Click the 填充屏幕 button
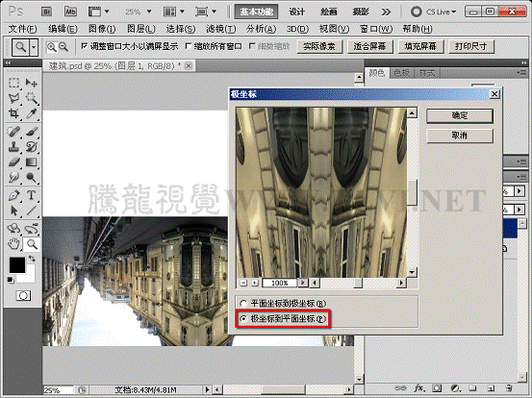The image size is (532, 398). tap(420, 46)
